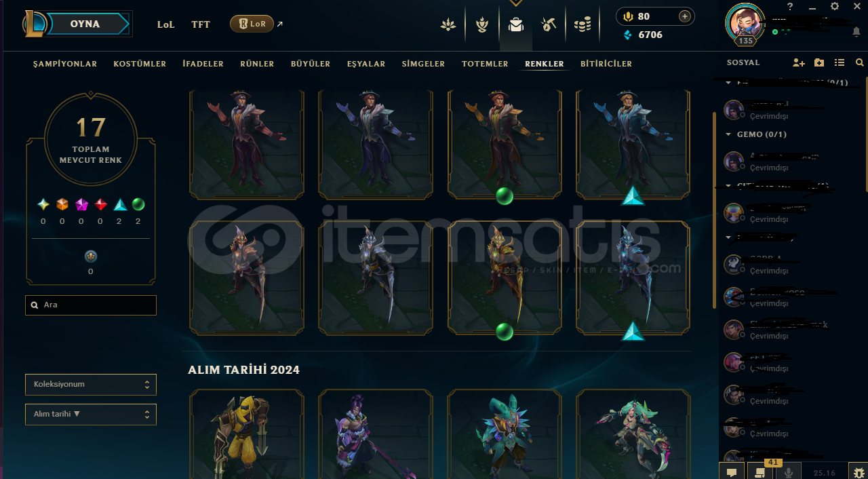Open the Store coins icon
This screenshot has height=479, width=868.
582,25
